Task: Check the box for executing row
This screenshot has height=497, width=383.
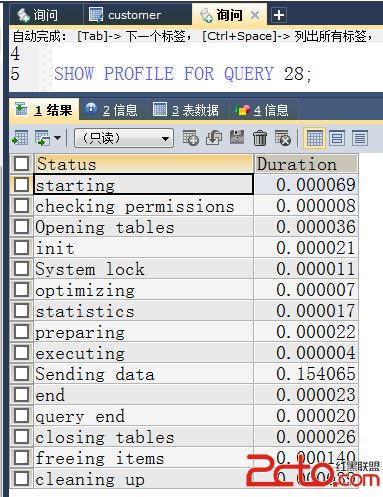Action: (22, 353)
